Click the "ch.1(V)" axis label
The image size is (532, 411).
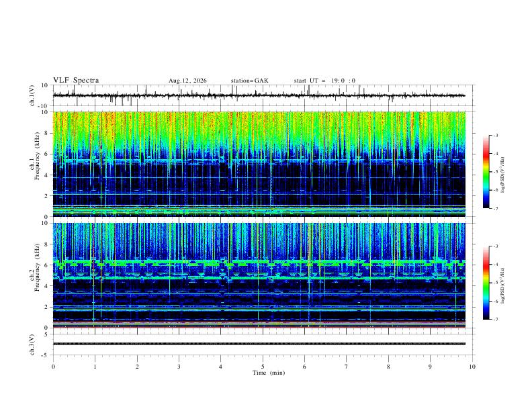tap(32, 95)
